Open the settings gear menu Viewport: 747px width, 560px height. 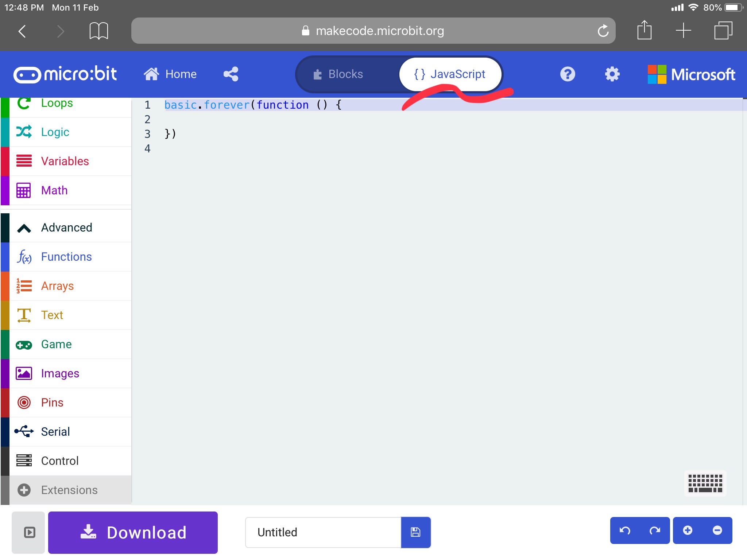click(612, 74)
